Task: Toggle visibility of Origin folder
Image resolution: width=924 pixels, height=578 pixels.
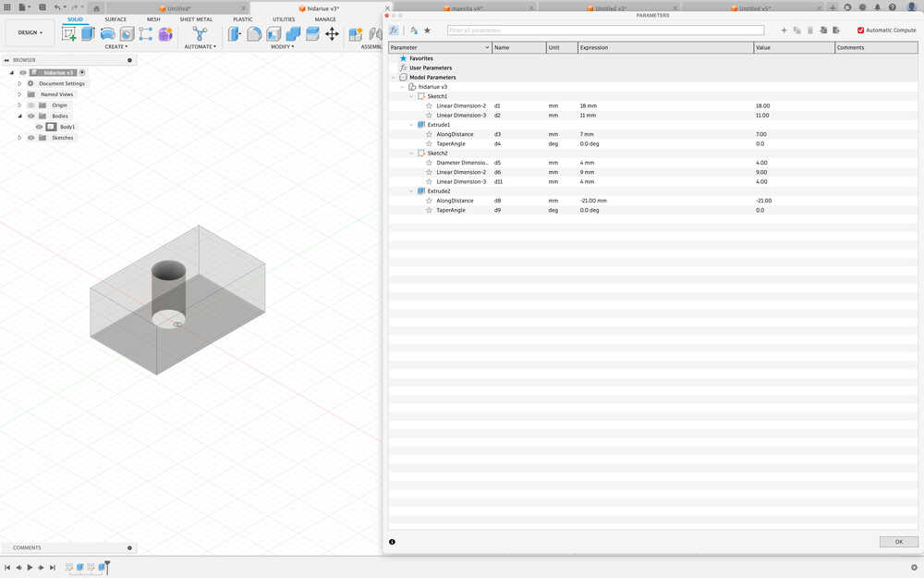Action: (x=31, y=105)
